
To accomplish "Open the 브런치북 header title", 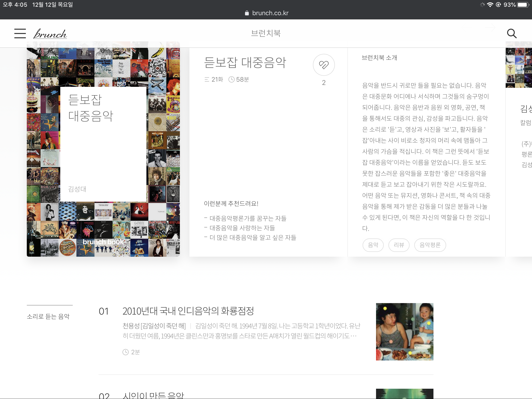I will (x=266, y=33).
